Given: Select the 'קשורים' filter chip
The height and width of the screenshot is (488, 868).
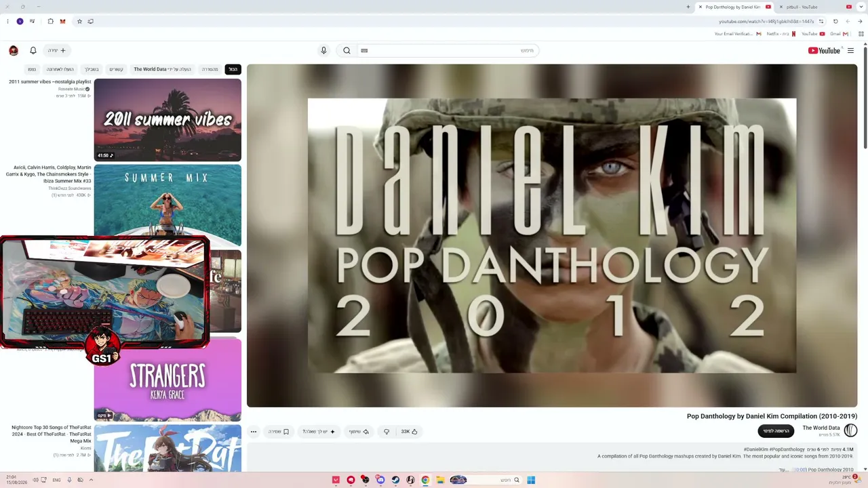Looking at the screenshot, I should pos(117,69).
